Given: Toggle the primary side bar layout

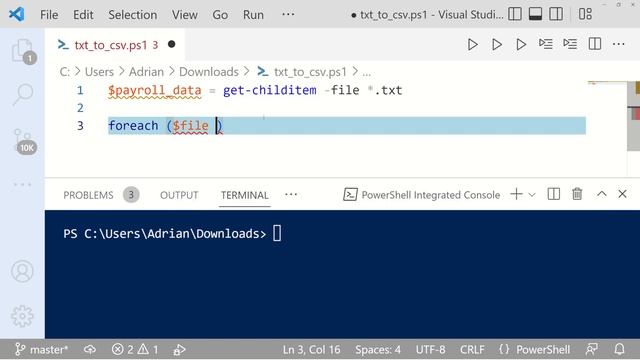Looking at the screenshot, I should (515, 14).
